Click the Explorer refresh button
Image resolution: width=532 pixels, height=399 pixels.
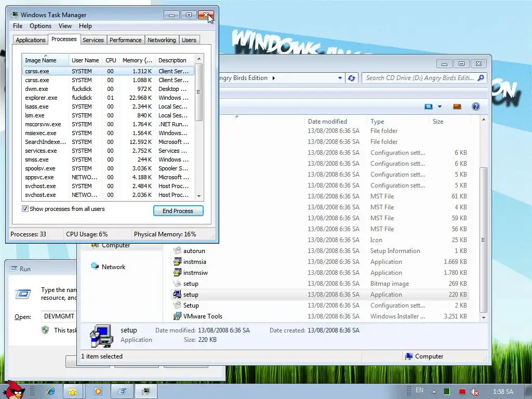[352, 78]
